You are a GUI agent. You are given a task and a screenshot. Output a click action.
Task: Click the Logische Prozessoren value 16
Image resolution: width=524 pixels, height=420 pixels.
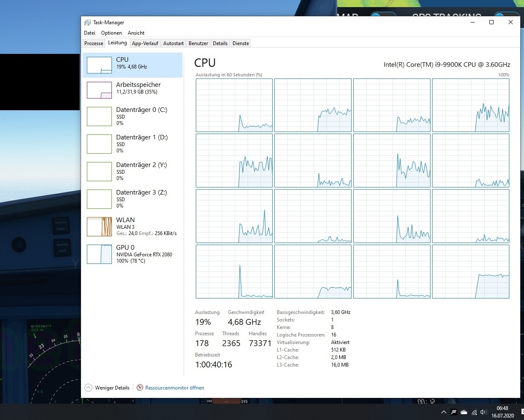(334, 335)
